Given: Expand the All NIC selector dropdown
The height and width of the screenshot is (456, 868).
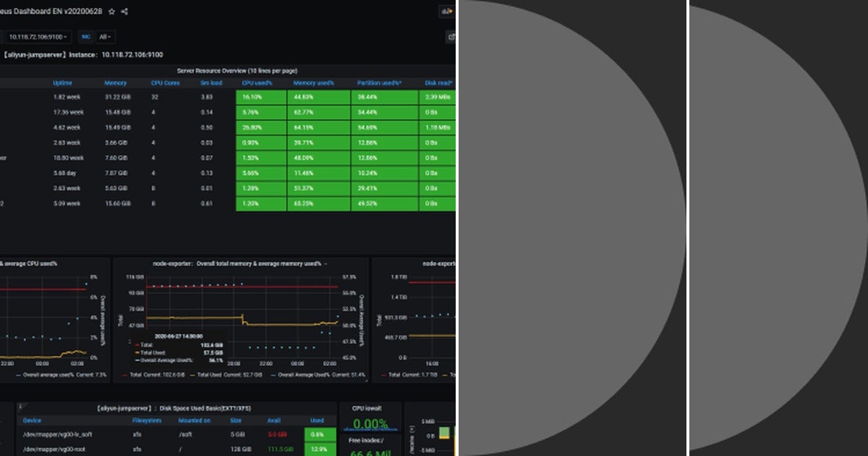Looking at the screenshot, I should 104,37.
